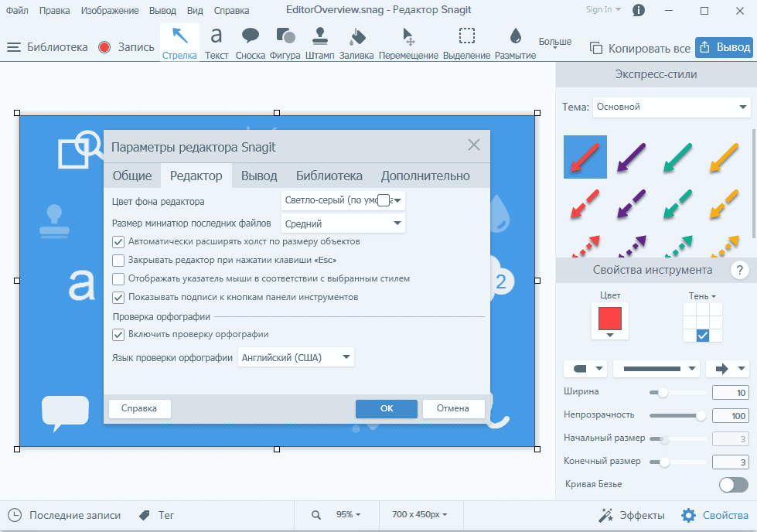Click the Конечный размер value field

click(x=731, y=462)
